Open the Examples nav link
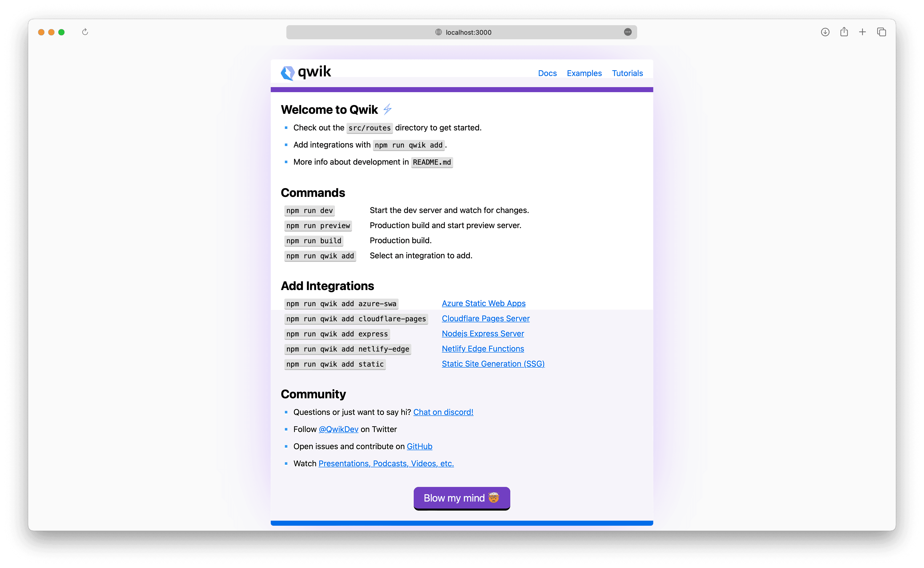924x568 pixels. coord(584,73)
